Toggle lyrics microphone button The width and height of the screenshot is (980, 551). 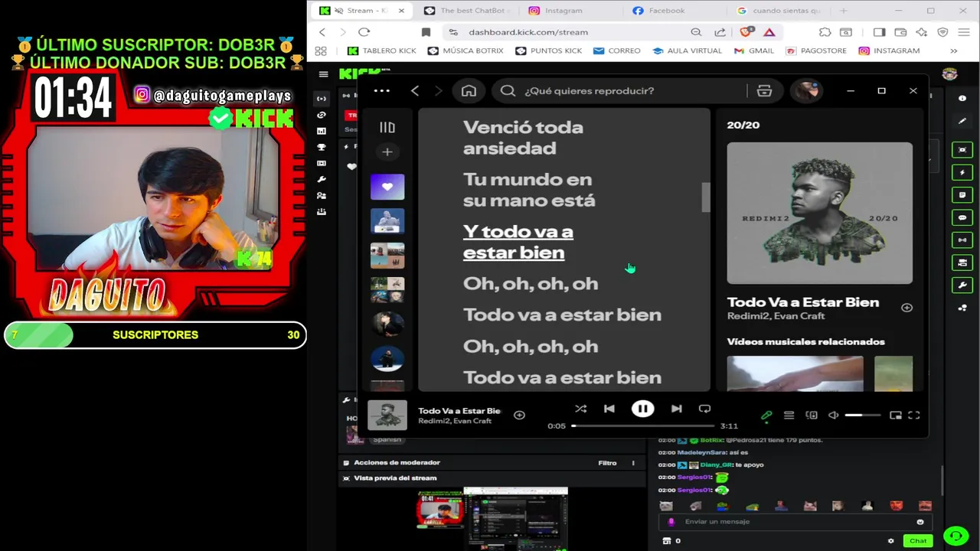click(x=766, y=416)
